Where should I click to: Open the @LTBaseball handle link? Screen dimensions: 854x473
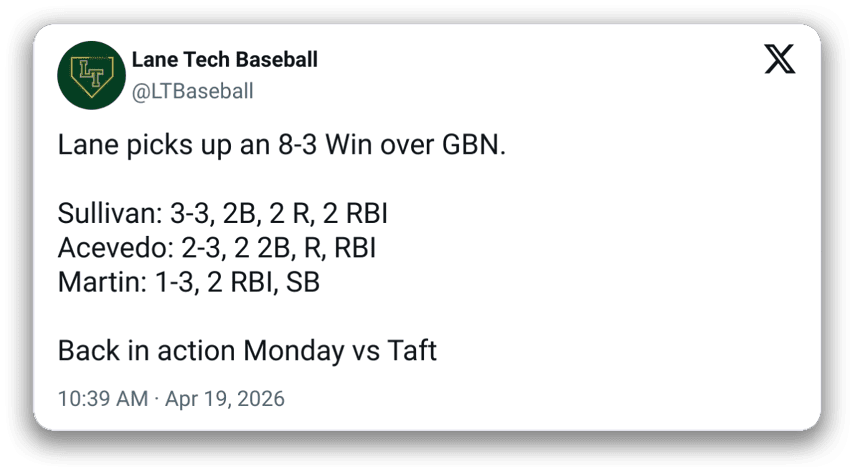click(192, 92)
